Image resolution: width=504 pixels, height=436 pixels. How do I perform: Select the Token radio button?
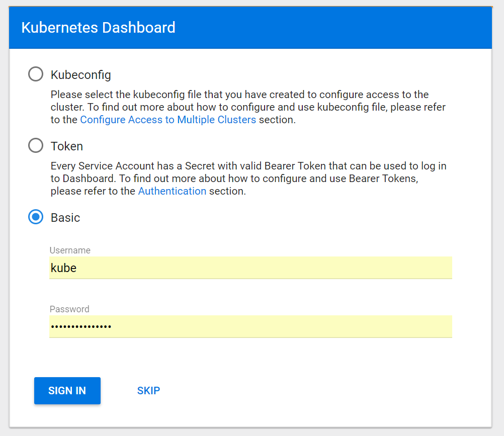click(x=36, y=145)
